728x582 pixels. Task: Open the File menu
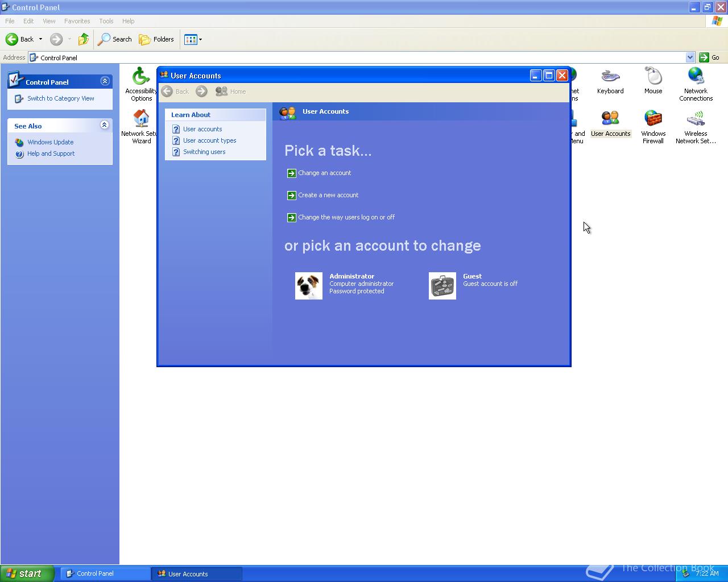click(x=10, y=21)
